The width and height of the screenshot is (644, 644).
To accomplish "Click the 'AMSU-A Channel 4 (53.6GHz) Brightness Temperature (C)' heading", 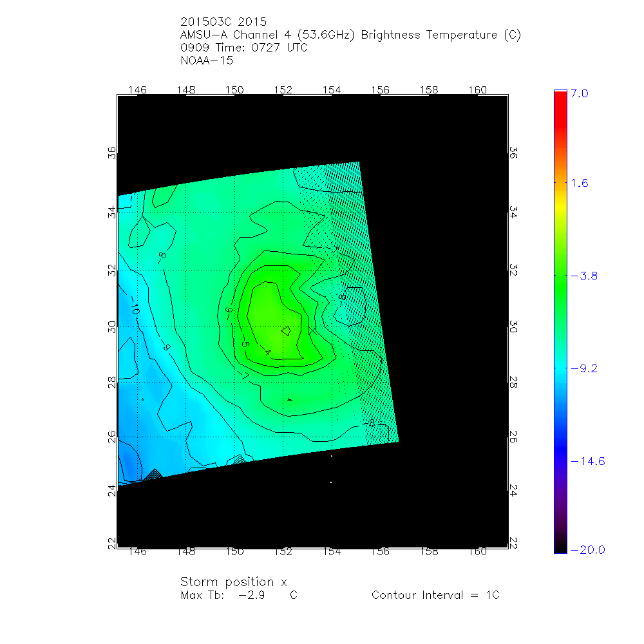I will (350, 35).
